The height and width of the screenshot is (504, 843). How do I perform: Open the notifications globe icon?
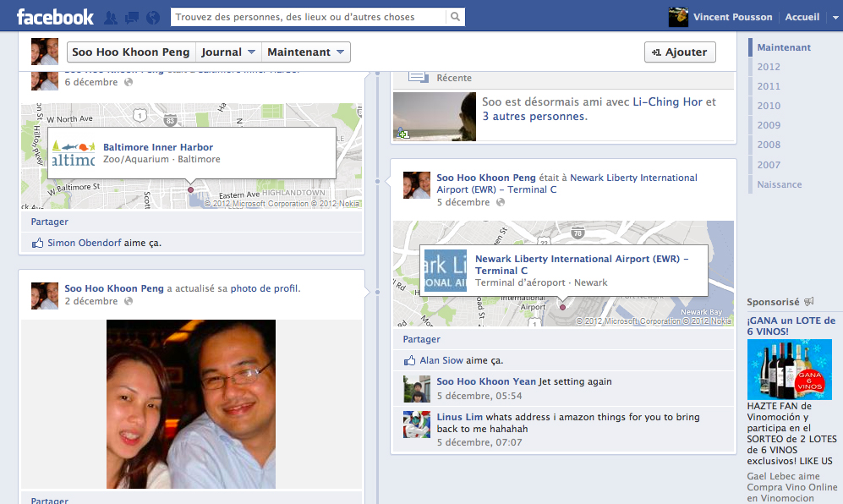click(153, 16)
